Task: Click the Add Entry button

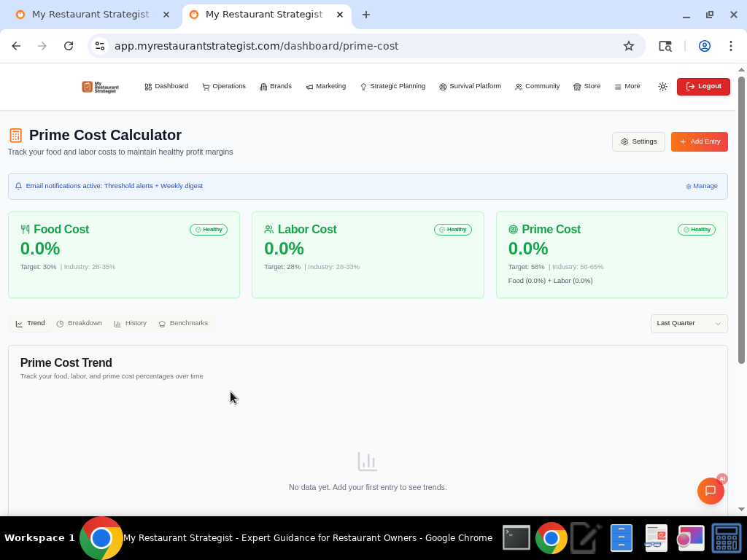Action: pyautogui.click(x=699, y=141)
